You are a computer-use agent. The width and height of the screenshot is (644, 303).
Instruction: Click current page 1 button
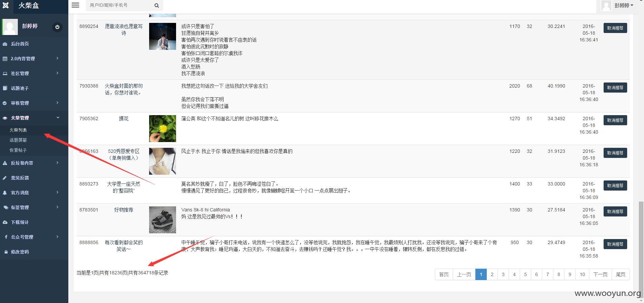pos(481,274)
